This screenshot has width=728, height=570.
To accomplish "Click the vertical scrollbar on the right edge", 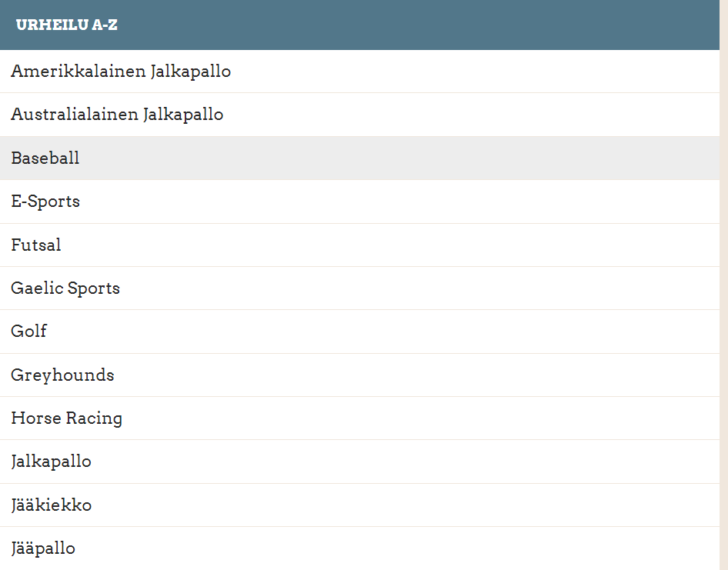I will coord(724,285).
